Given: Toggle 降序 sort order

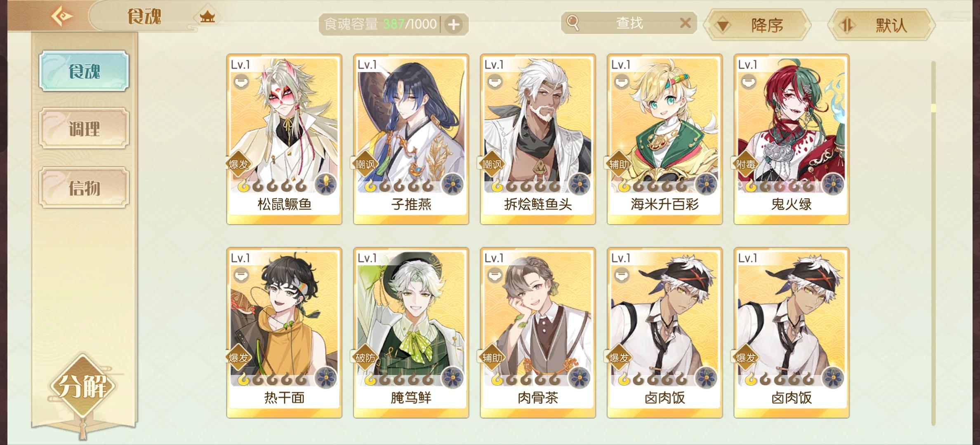Looking at the screenshot, I should 758,26.
